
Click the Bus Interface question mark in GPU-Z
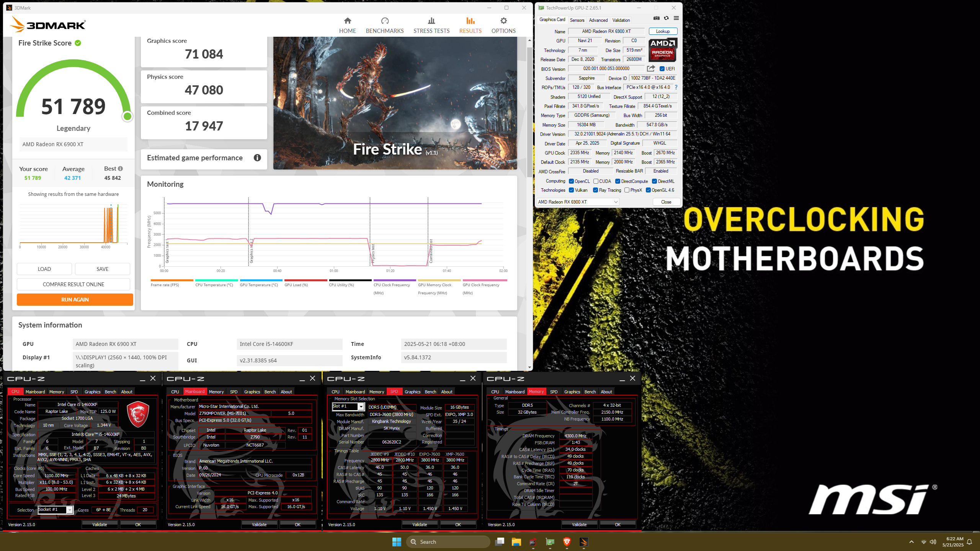click(x=676, y=87)
